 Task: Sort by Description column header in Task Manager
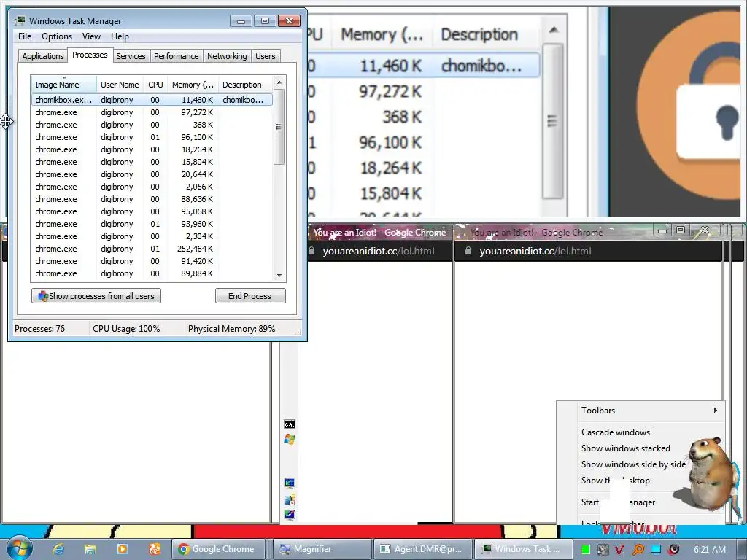click(245, 85)
